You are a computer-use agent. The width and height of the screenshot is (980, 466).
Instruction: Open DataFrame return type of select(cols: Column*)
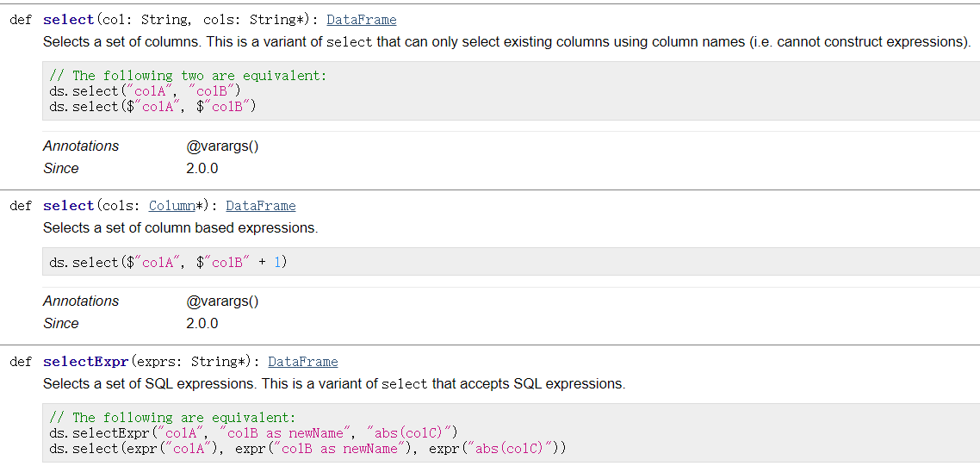[x=260, y=206]
